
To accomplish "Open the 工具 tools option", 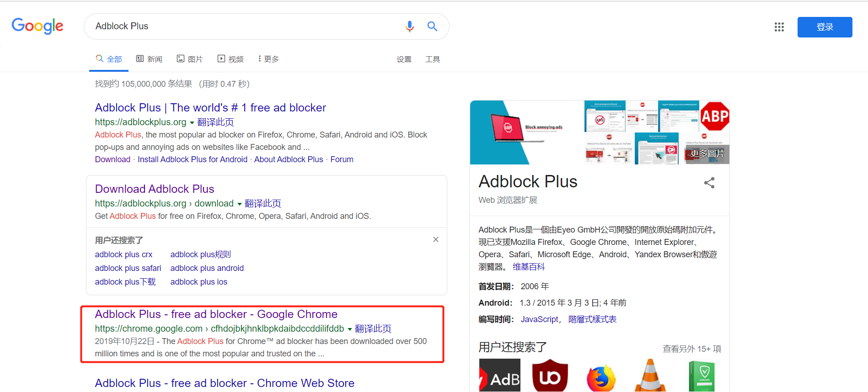I will pos(433,59).
